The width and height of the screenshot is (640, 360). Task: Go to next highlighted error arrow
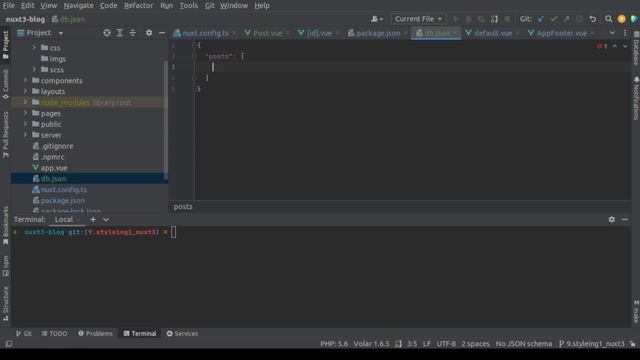(x=625, y=46)
